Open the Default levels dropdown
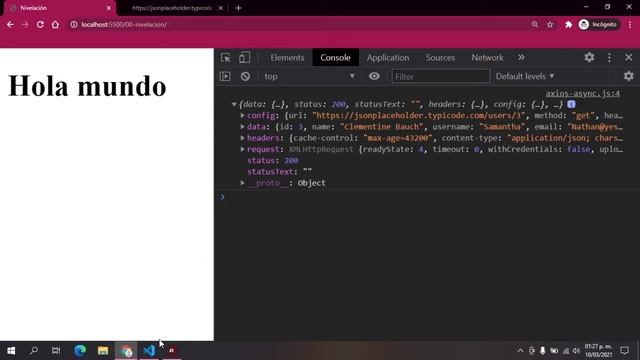 click(x=525, y=76)
